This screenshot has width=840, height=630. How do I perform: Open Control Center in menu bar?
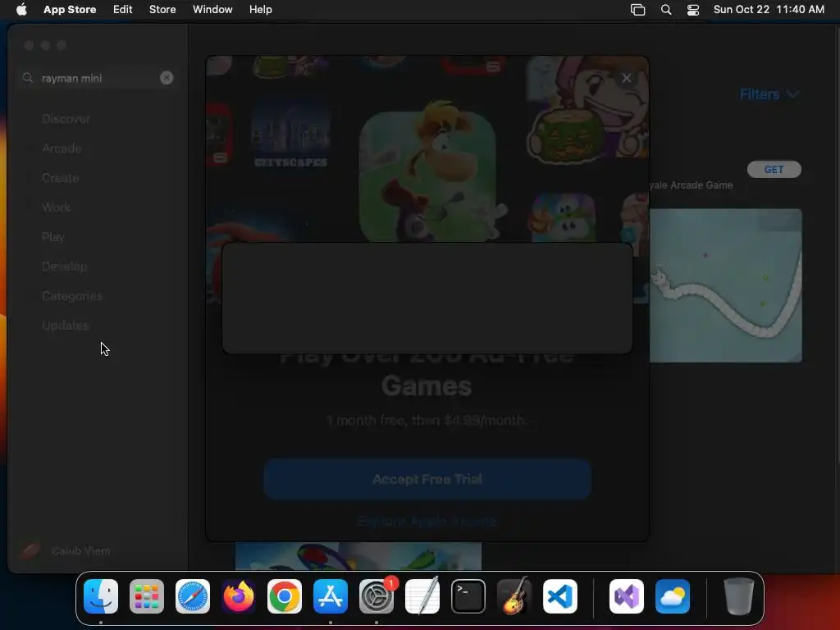[x=693, y=10]
